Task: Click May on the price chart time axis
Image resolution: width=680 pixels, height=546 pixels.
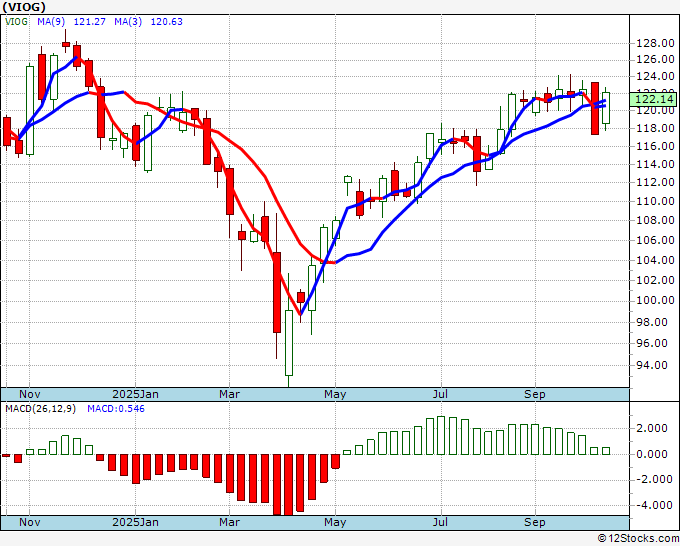Action: 335,394
